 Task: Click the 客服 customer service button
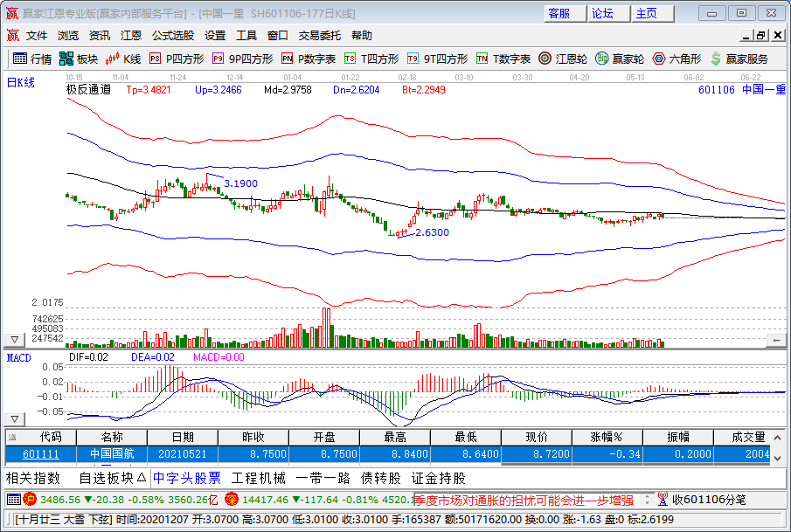565,14
